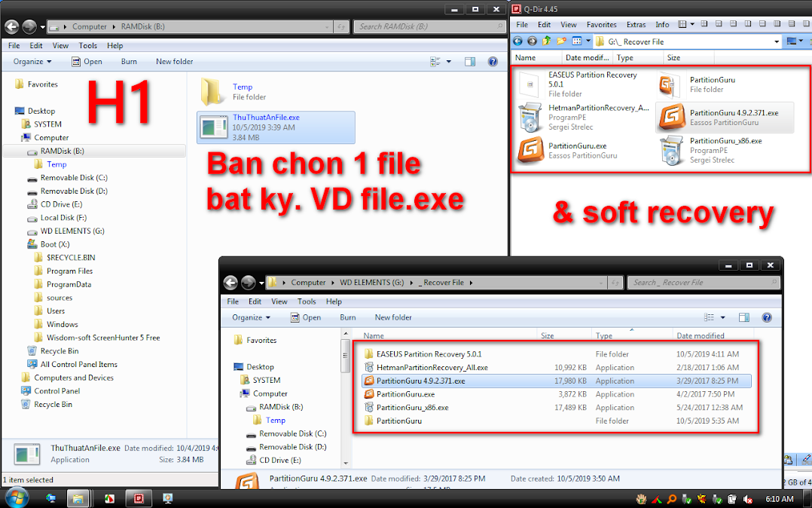Image resolution: width=812 pixels, height=508 pixels.
Task: Open recent pages arrow in RAMDisk window
Action: (42, 26)
